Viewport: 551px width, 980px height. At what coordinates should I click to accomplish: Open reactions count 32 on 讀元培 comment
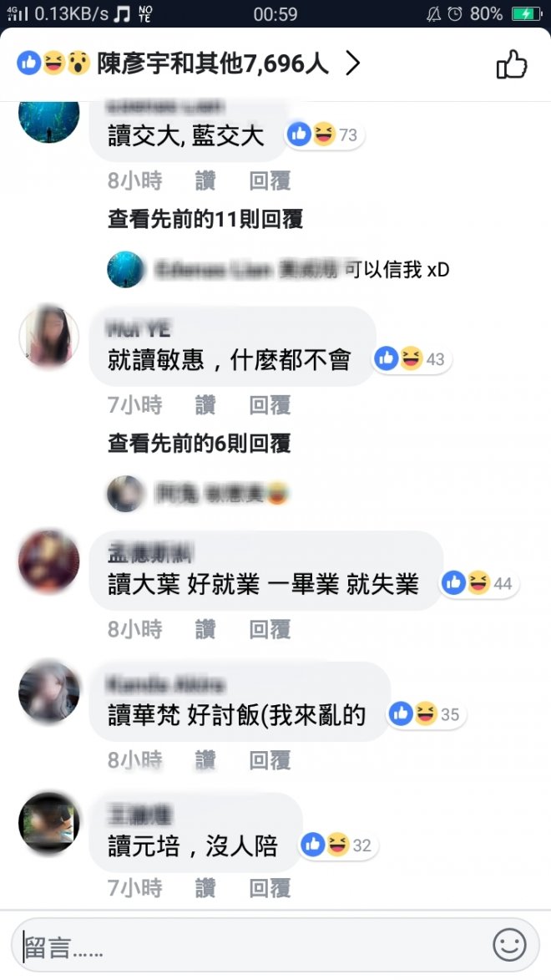(338, 845)
